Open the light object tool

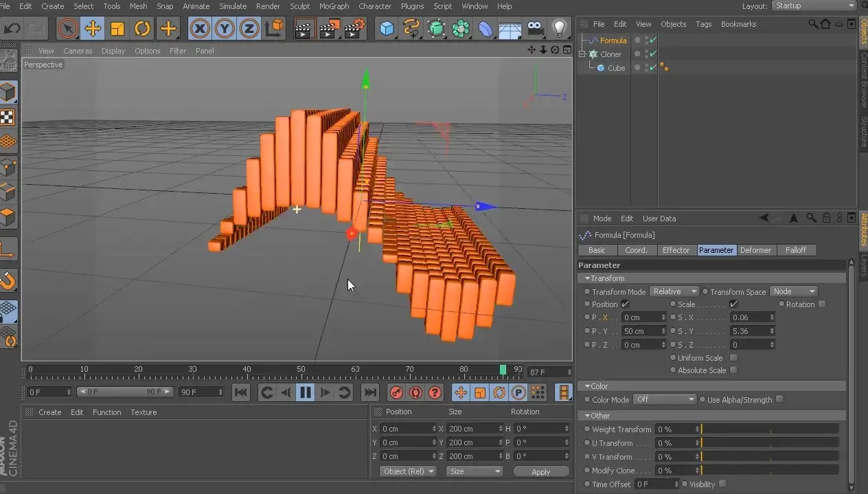click(560, 28)
